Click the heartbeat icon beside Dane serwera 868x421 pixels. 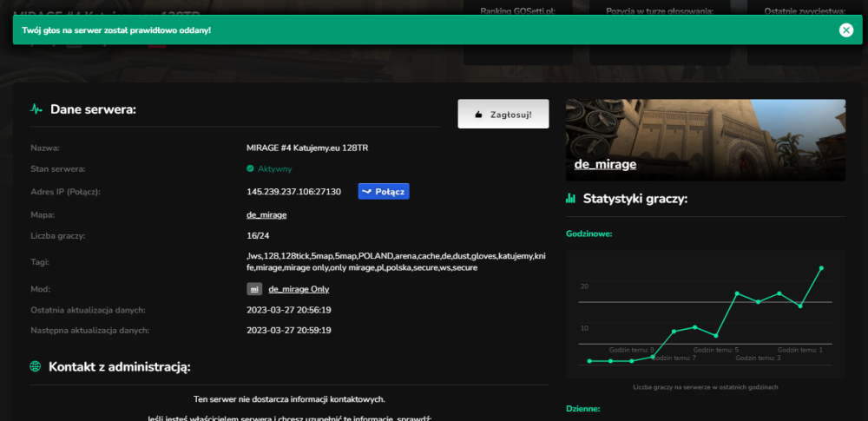tap(36, 109)
